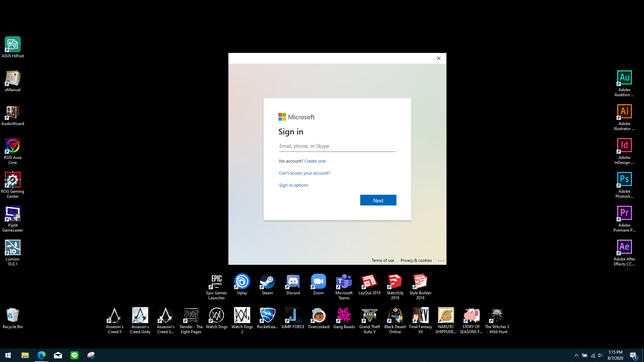Open Adobe Photoshop desktop icon

(x=624, y=185)
